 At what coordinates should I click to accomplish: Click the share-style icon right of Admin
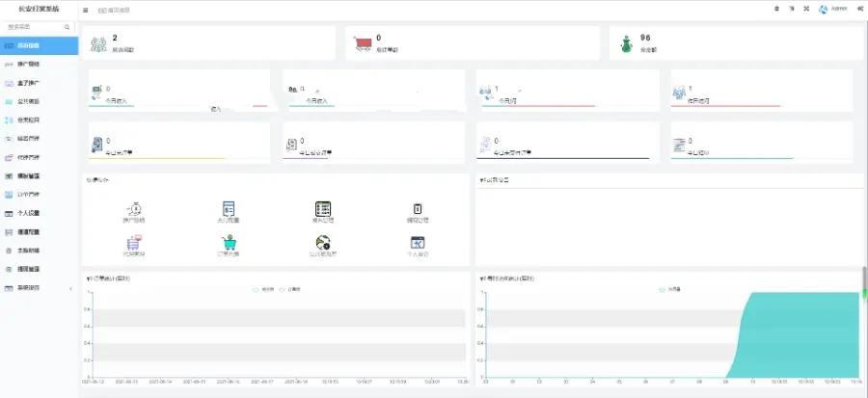pyautogui.click(x=858, y=9)
